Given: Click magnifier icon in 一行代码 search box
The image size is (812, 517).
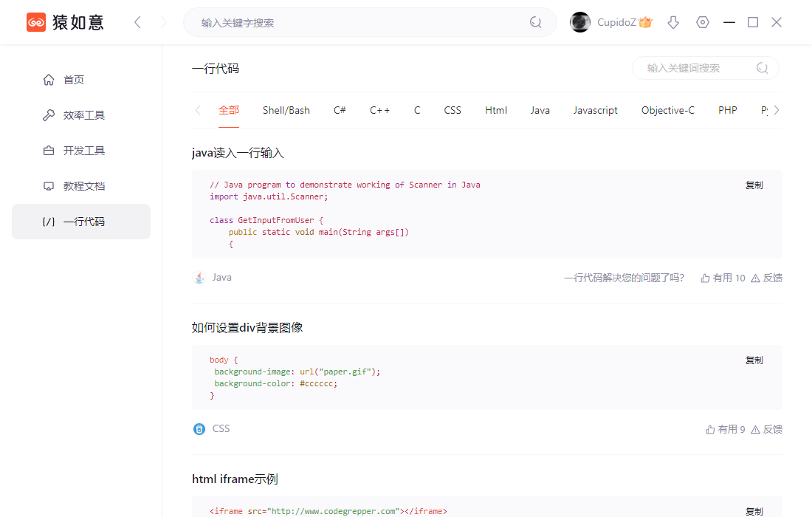Looking at the screenshot, I should (x=763, y=68).
